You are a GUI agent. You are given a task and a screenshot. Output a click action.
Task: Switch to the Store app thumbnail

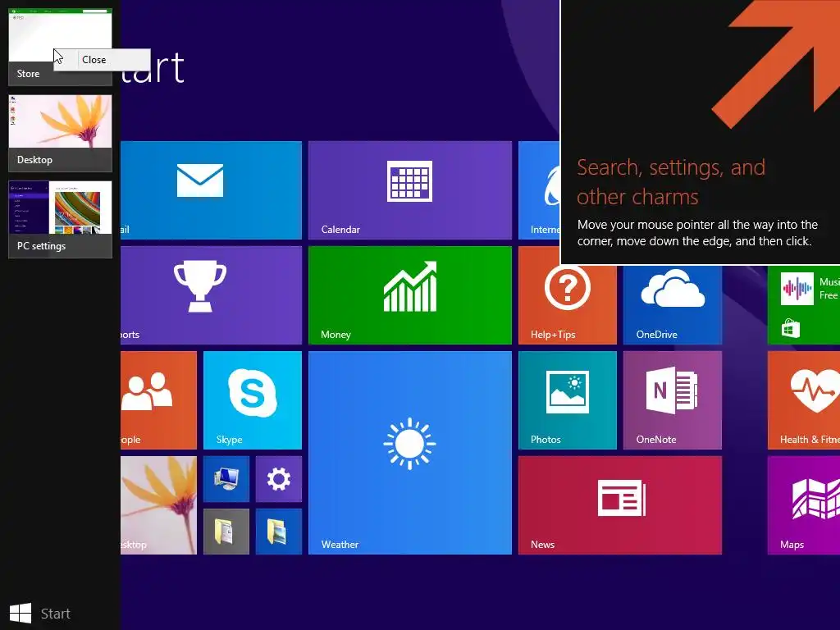(x=60, y=47)
